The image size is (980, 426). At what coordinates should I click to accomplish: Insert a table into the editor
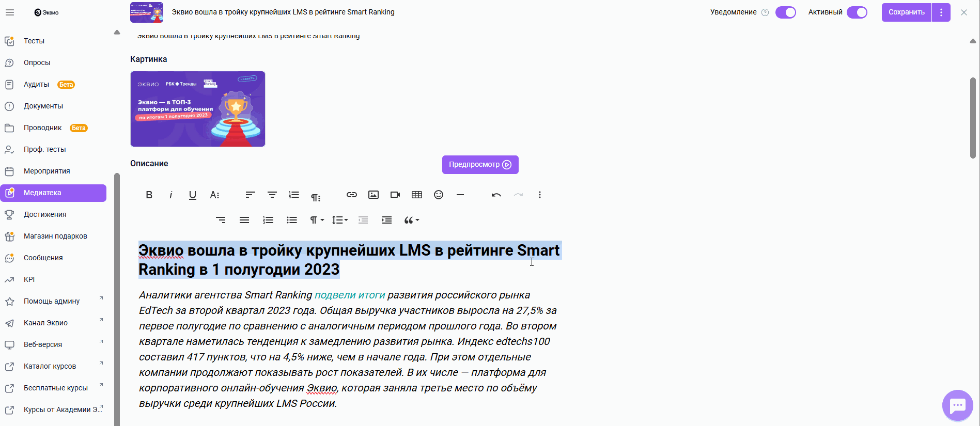tap(417, 195)
